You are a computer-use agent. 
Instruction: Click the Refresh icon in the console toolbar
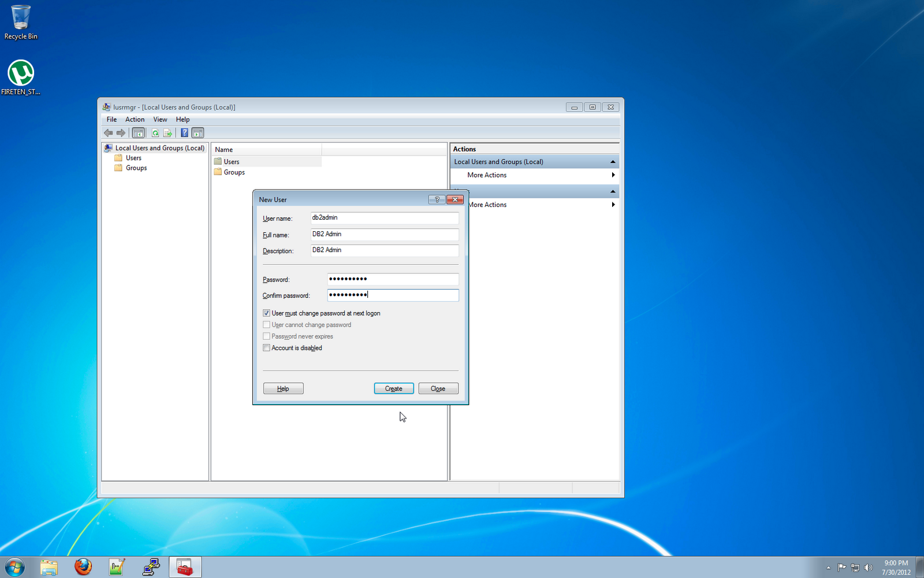pyautogui.click(x=155, y=132)
